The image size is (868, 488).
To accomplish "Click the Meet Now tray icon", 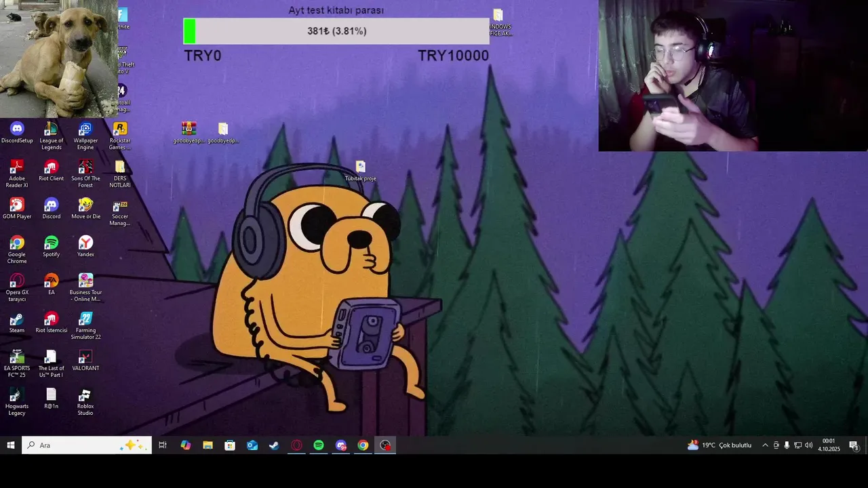I will (x=776, y=445).
